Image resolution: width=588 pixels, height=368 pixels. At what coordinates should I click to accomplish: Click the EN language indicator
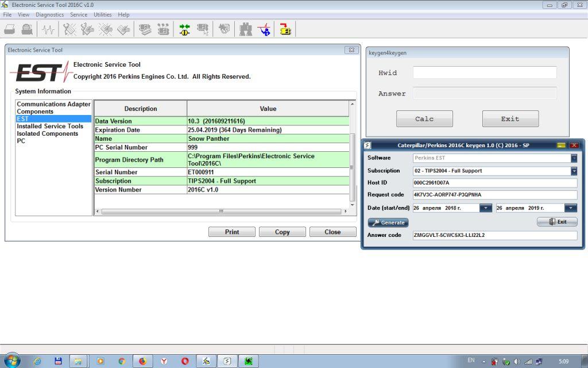(471, 360)
